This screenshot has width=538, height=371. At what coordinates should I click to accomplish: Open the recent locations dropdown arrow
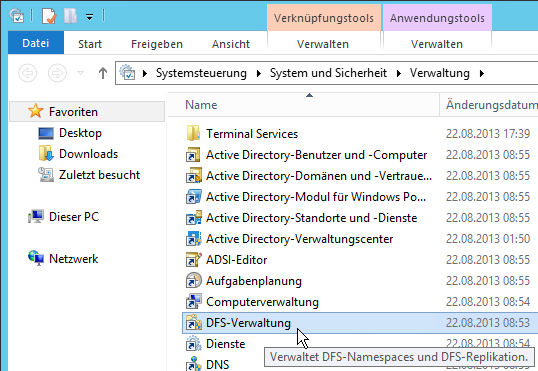80,73
